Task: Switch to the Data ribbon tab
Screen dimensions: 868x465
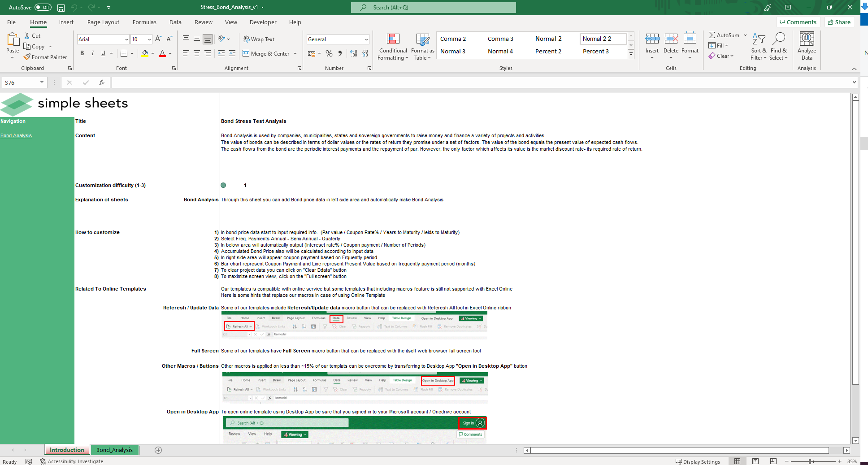Action: (x=175, y=22)
